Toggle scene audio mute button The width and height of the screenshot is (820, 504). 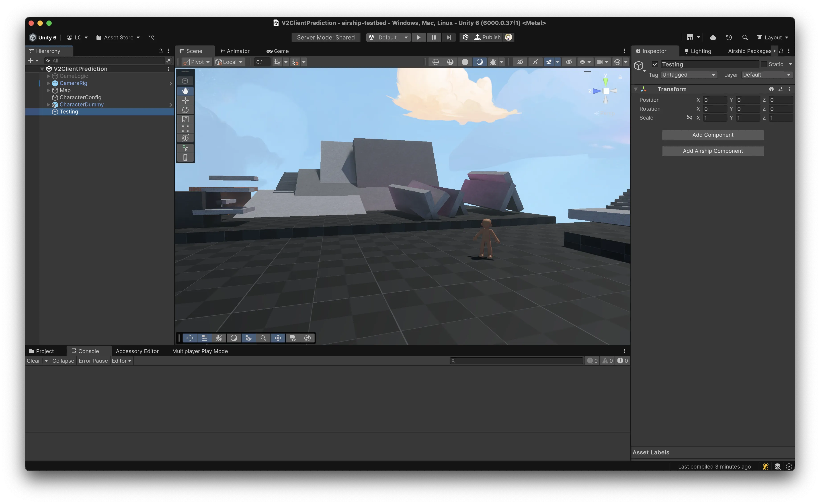535,62
